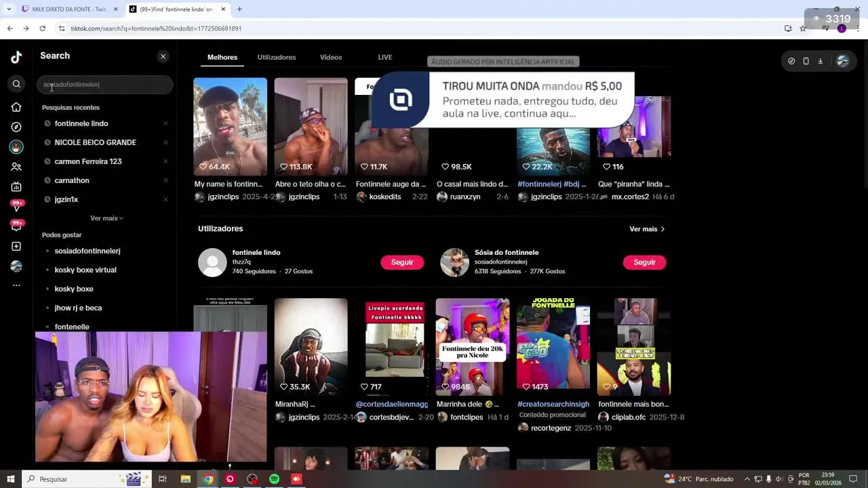Select recent search 'jgzin1x'
Image resolution: width=868 pixels, height=488 pixels.
coord(66,199)
